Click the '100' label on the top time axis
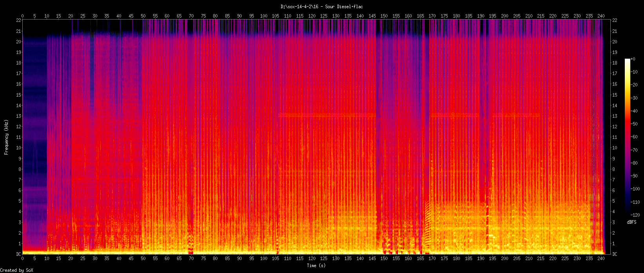 point(264,16)
